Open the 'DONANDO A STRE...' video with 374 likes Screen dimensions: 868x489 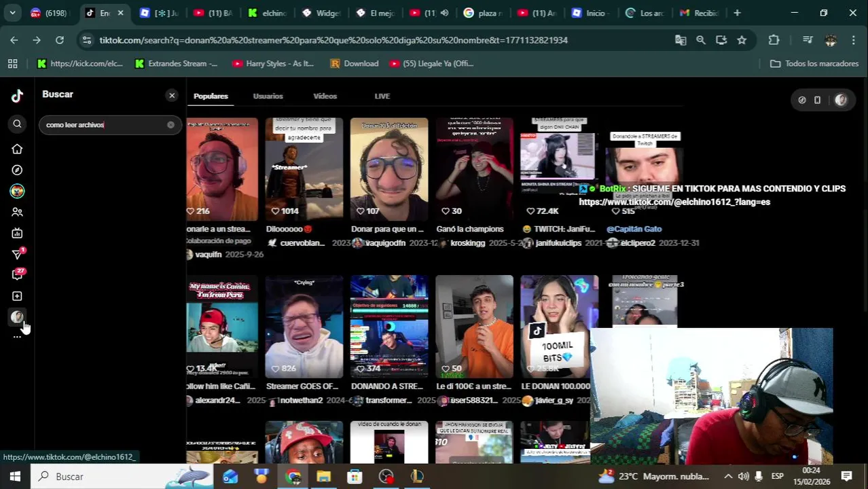coord(389,326)
